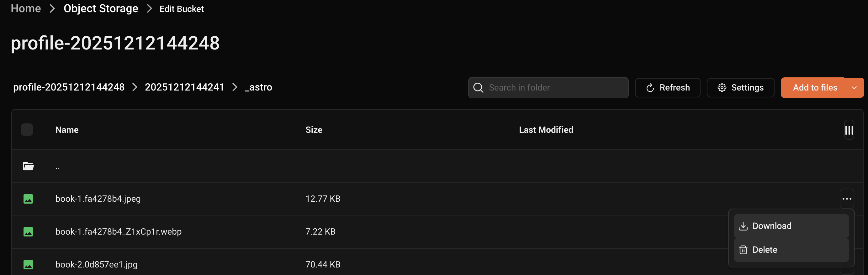This screenshot has height=275, width=868.
Task: Click the three-dot menu for book-1.fa4278b4.jpeg
Action: (x=846, y=199)
